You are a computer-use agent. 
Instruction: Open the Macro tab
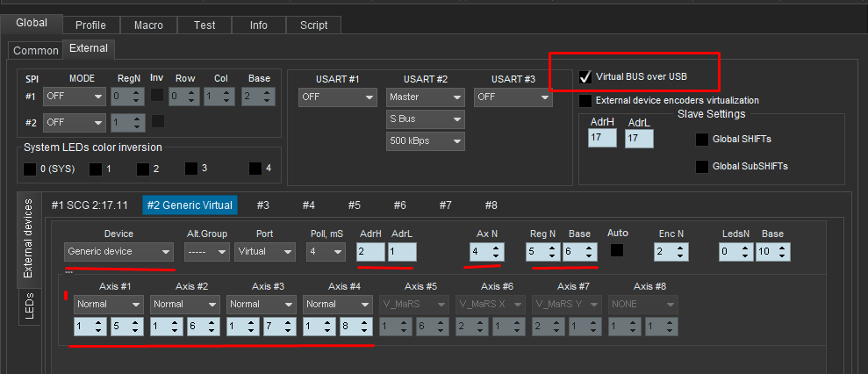coord(148,25)
